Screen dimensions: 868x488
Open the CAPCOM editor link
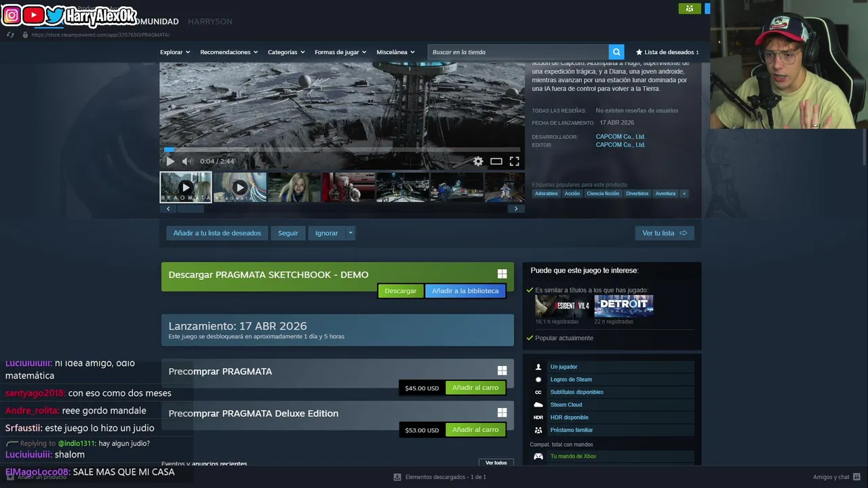[x=620, y=145]
